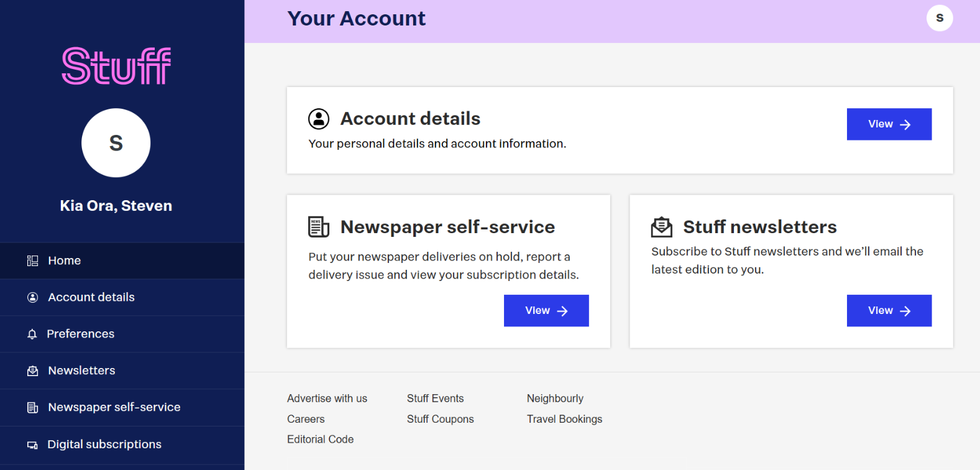Screen dimensions: 980x470
Task: Open the Advertise with us link
Action: click(327, 399)
